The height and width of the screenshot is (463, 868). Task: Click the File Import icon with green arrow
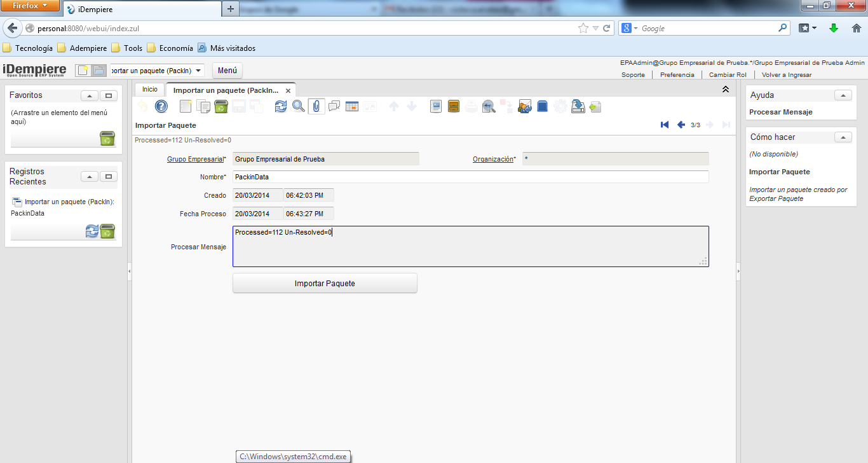tap(595, 106)
